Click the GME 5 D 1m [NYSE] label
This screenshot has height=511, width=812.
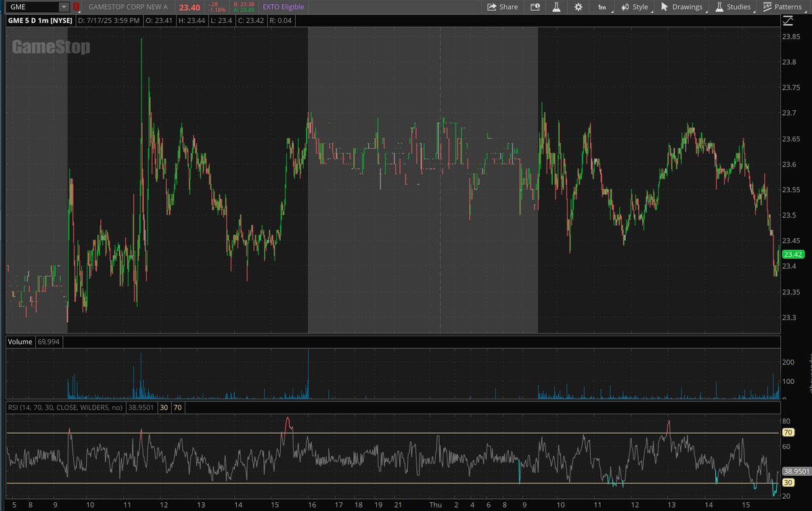[39, 20]
